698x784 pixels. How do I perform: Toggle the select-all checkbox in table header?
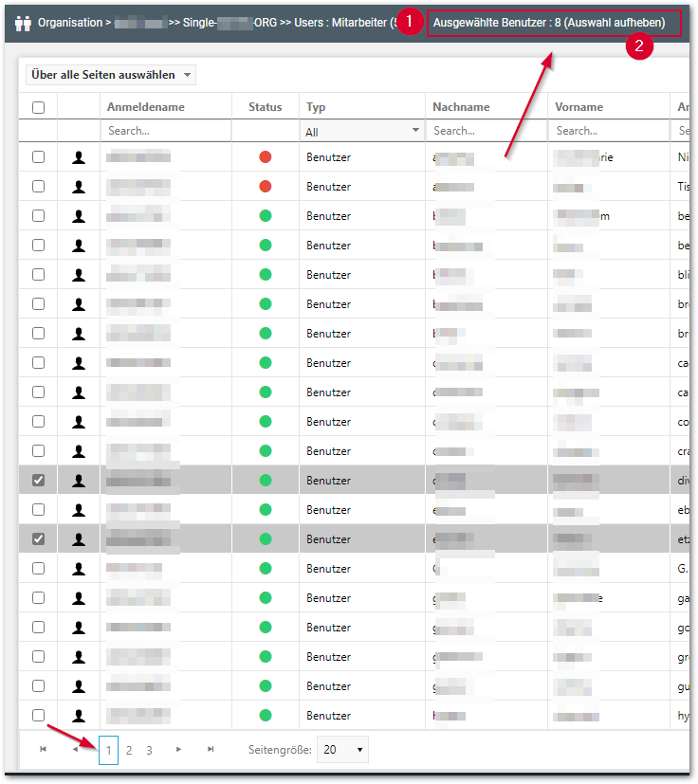pyautogui.click(x=38, y=107)
